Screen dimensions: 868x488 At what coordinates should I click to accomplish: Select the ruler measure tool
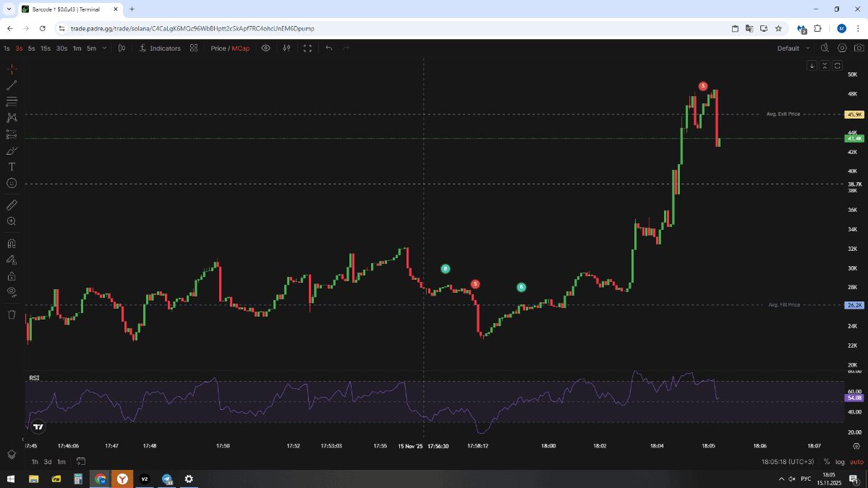[x=12, y=205]
